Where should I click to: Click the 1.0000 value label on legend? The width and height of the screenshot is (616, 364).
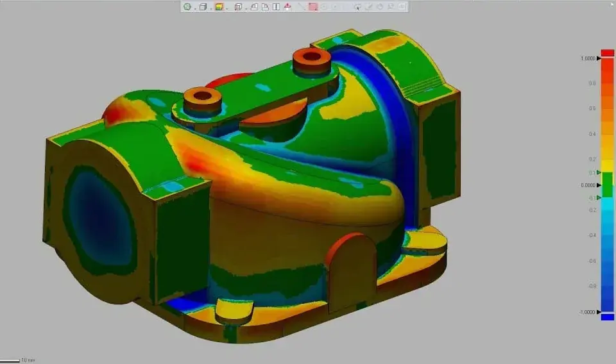click(588, 58)
